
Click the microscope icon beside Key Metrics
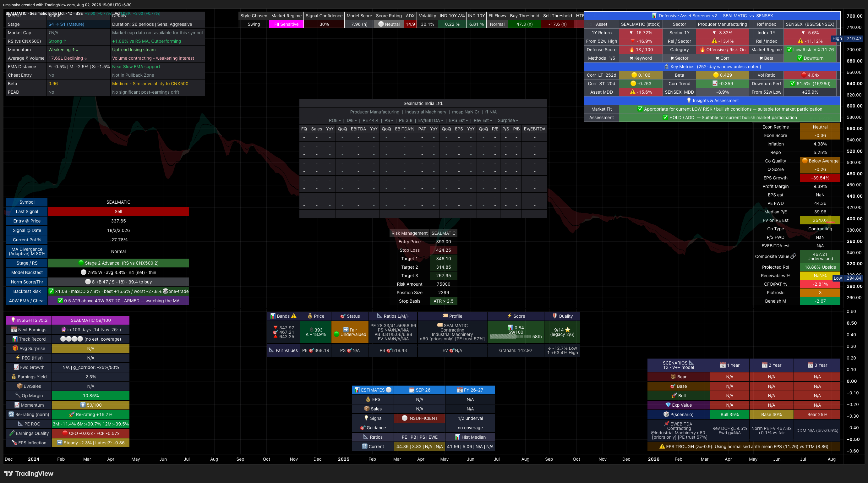point(666,67)
